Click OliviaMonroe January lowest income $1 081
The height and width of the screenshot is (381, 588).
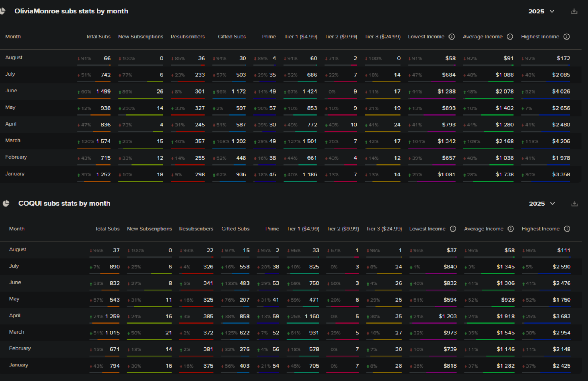tap(446, 174)
